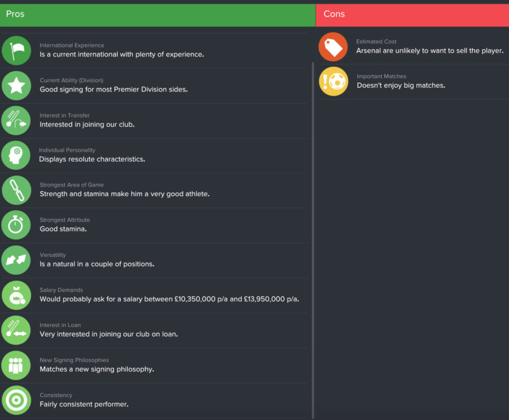Click the salary range text under Salary Demands
The width and height of the screenshot is (509, 420).
pos(169,299)
